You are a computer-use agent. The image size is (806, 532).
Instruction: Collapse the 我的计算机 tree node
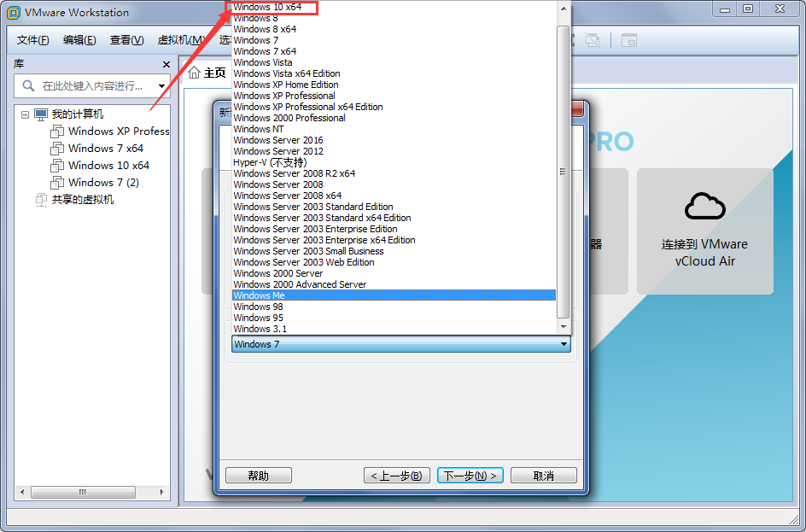pyautogui.click(x=25, y=114)
